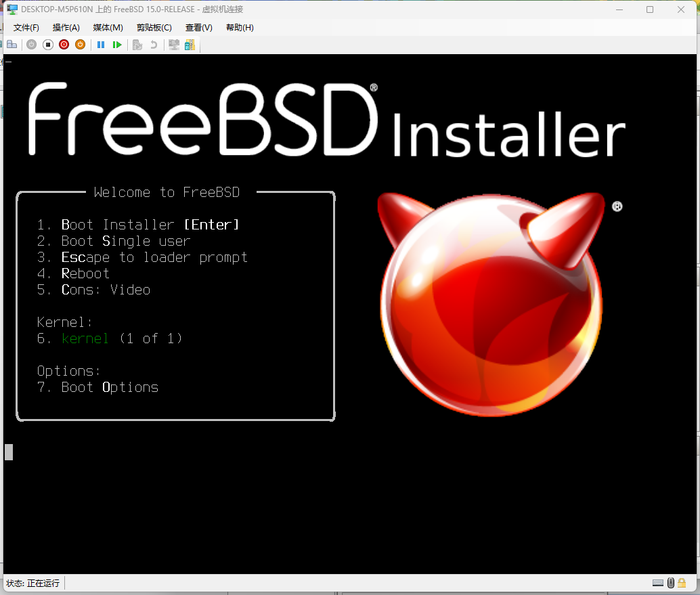This screenshot has height=595, width=700.
Task: Click the mouse status icon
Action: coord(671,583)
